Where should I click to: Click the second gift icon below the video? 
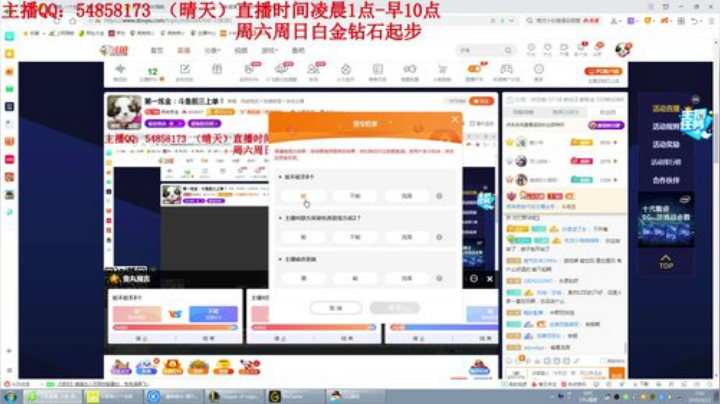point(147,367)
